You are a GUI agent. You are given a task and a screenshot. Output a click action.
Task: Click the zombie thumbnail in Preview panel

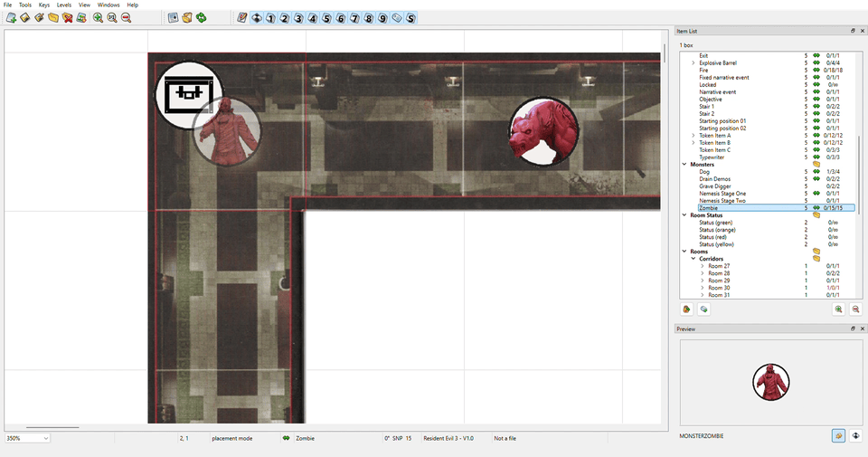(771, 382)
